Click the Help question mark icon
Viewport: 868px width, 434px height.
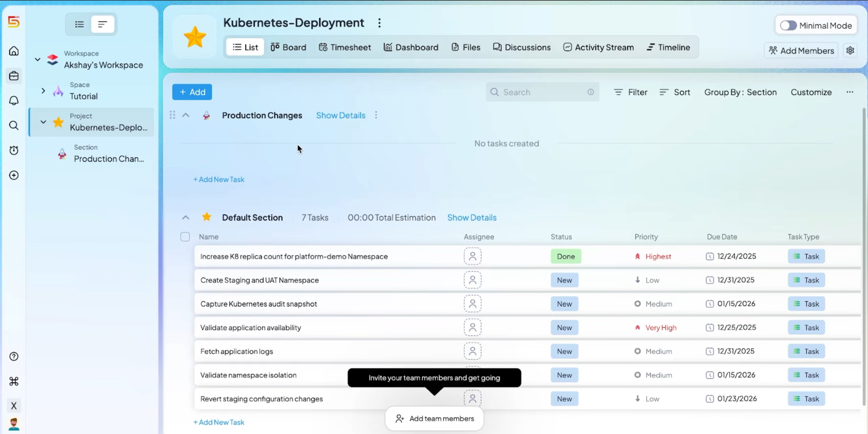14,356
